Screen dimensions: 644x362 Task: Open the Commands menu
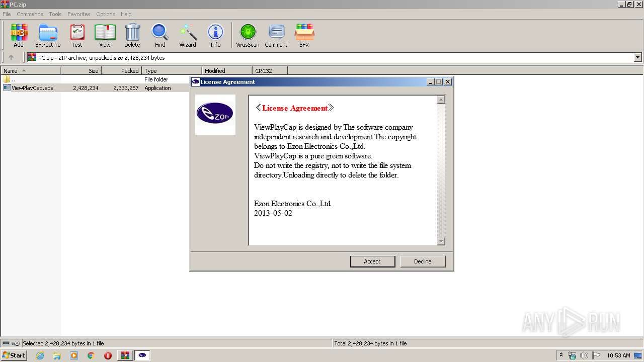pyautogui.click(x=30, y=14)
